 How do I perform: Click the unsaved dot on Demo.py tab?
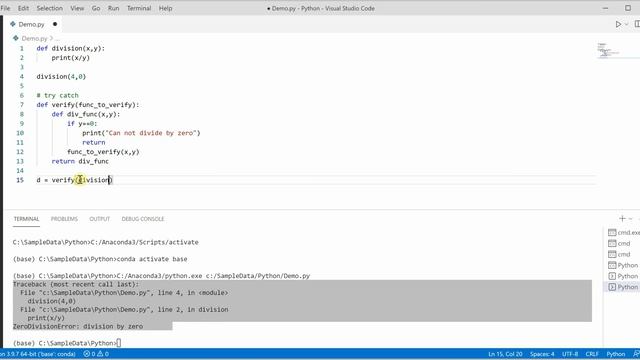(x=55, y=24)
